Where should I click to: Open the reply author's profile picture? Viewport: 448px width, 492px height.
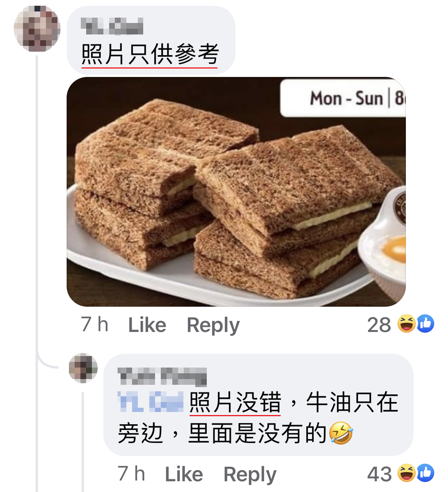83,368
